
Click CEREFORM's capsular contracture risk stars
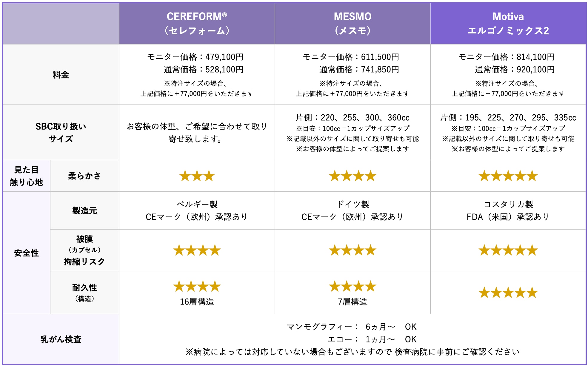tap(197, 250)
